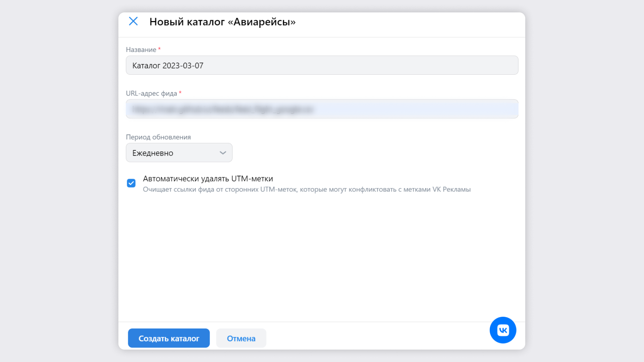Click the Автоматически удалять UTM-метки label
644x362 pixels.
point(208,179)
